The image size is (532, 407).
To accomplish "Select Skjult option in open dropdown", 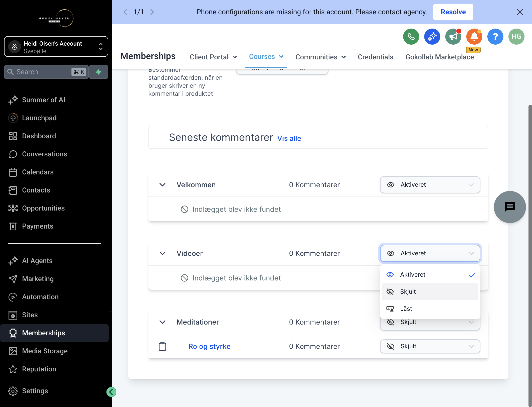I will click(430, 292).
